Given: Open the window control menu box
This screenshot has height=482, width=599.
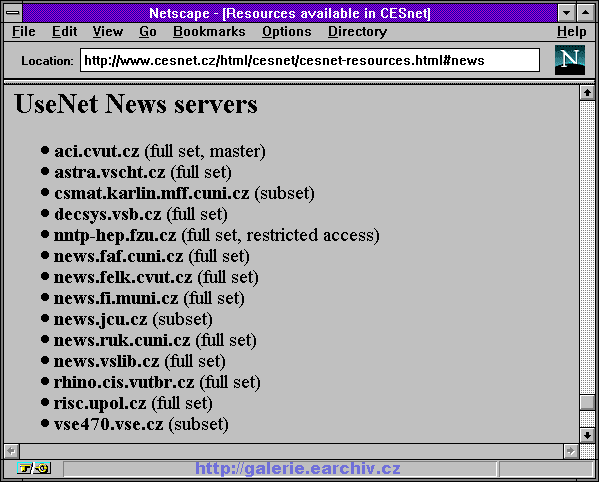Looking at the screenshot, I should pyautogui.click(x=13, y=13).
